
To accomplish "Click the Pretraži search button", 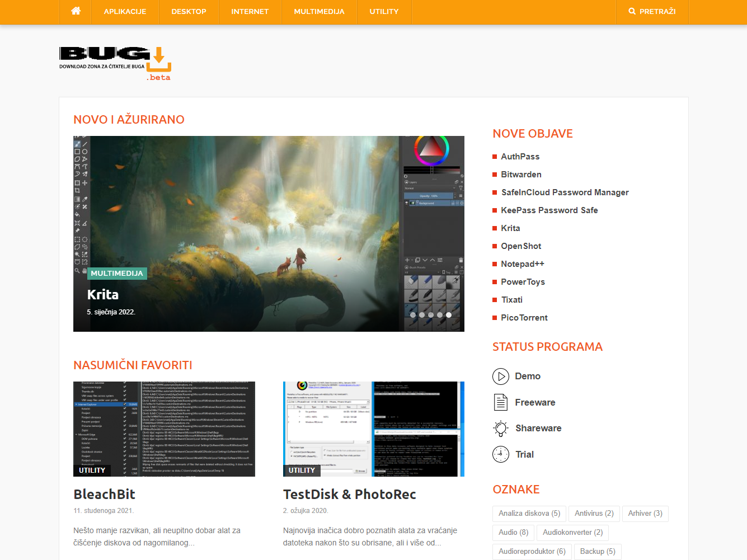I will pyautogui.click(x=652, y=11).
